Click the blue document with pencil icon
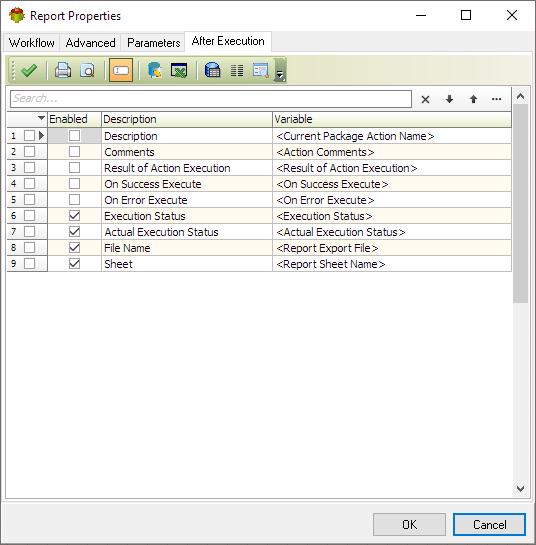This screenshot has width=536, height=545. click(154, 70)
